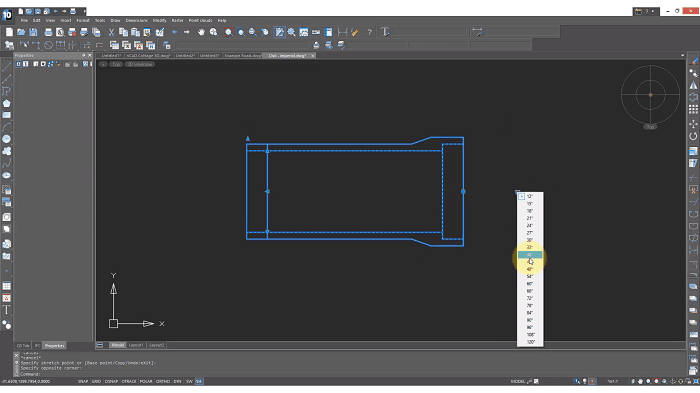Click the Match properties brush icon

pyautogui.click(x=159, y=32)
